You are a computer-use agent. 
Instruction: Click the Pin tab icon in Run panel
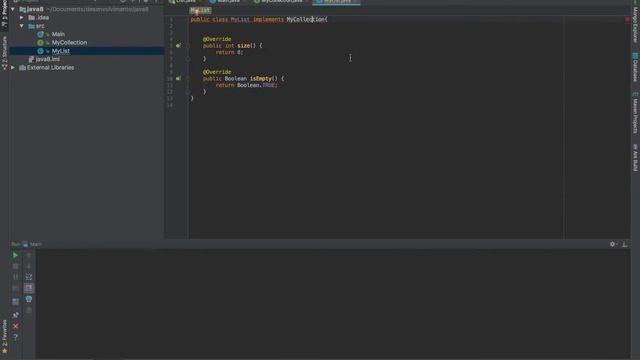point(15,315)
